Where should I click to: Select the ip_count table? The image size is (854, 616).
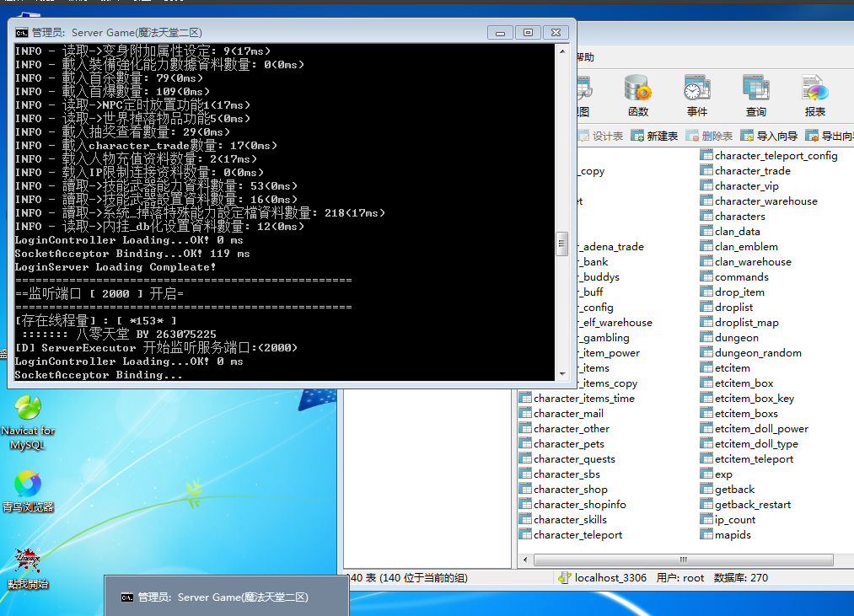click(x=728, y=520)
